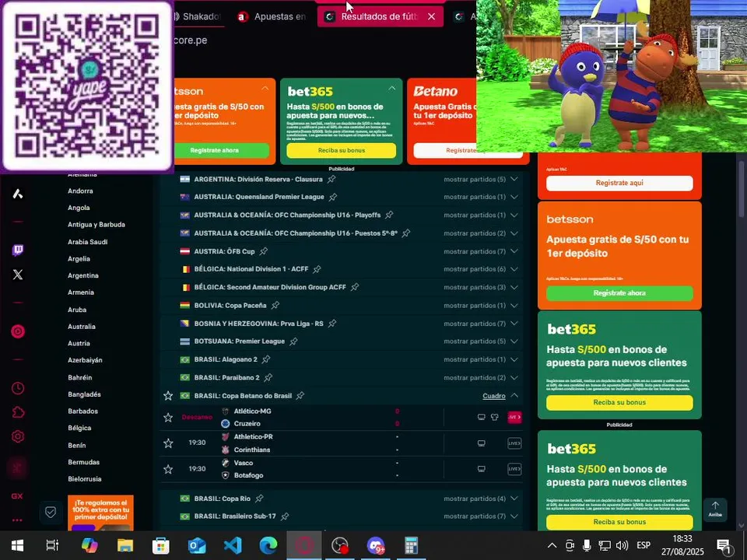Open TV icon for Vasco match
This screenshot has width=747, height=560.
coord(482,469)
